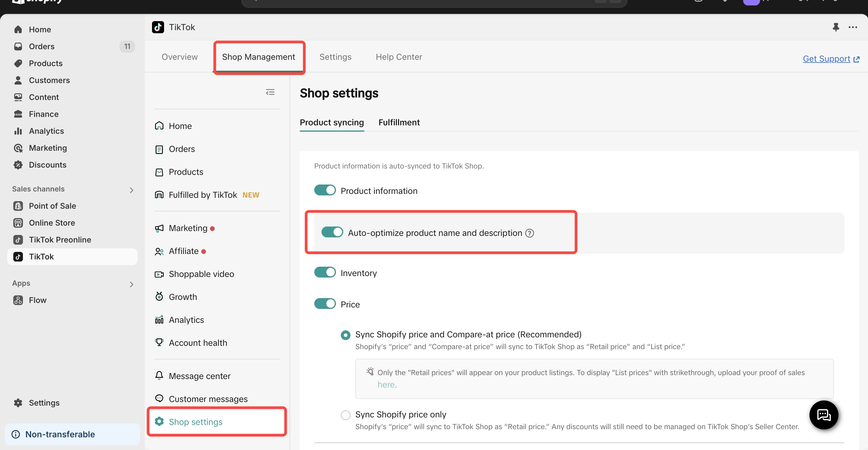Open the Overview tab
Screen dimensions: 868x450
[x=179, y=57]
